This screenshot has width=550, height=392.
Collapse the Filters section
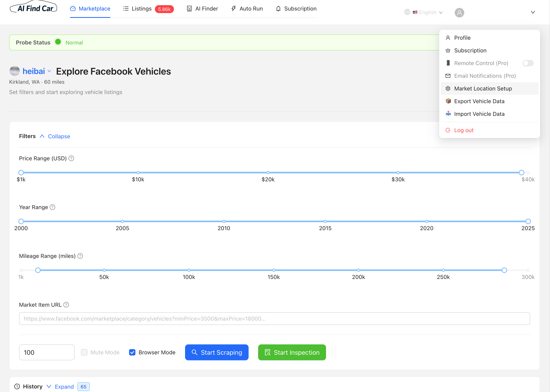[55, 136]
